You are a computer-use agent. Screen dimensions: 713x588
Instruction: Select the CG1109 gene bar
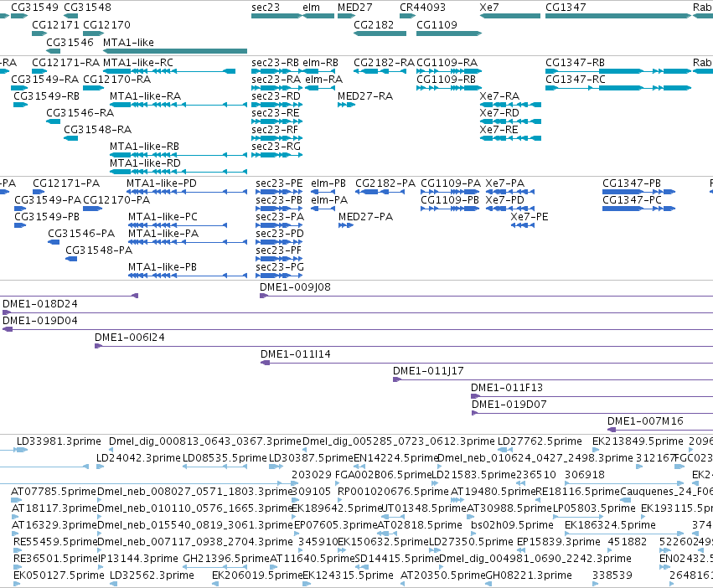449,34
